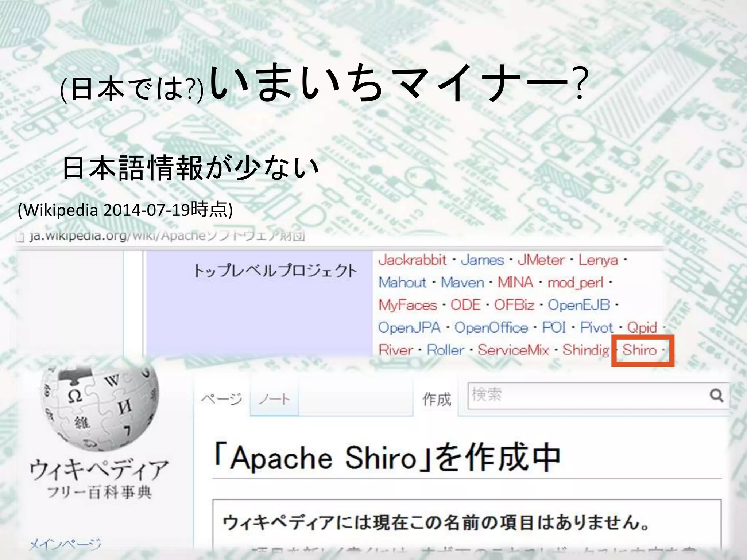Screen dimensions: 747x560
Task: Click the search magnifier icon
Action: coord(716,395)
